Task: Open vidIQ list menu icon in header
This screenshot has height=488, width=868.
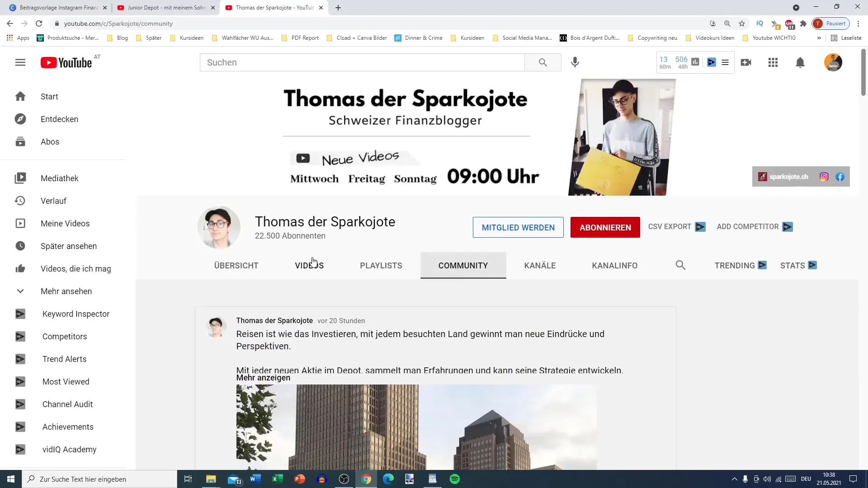Action: pos(725,62)
